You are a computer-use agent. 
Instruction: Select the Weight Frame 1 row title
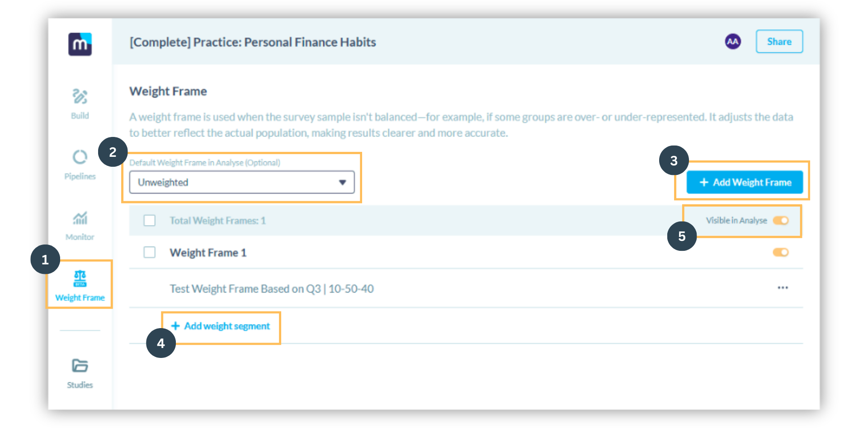tap(208, 253)
